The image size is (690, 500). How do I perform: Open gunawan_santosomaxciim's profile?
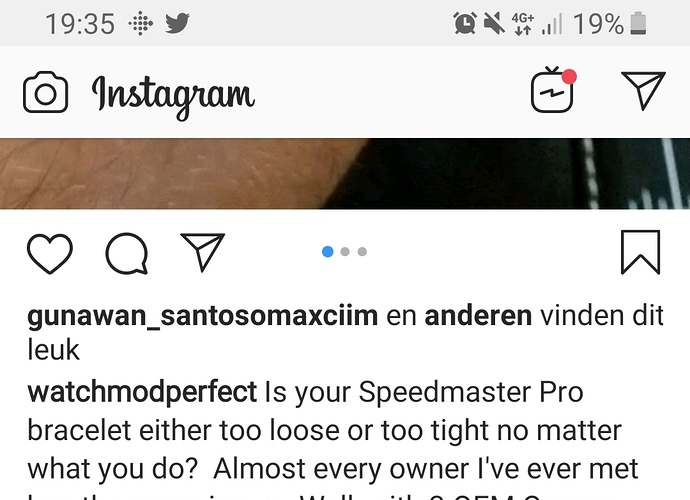click(x=202, y=316)
